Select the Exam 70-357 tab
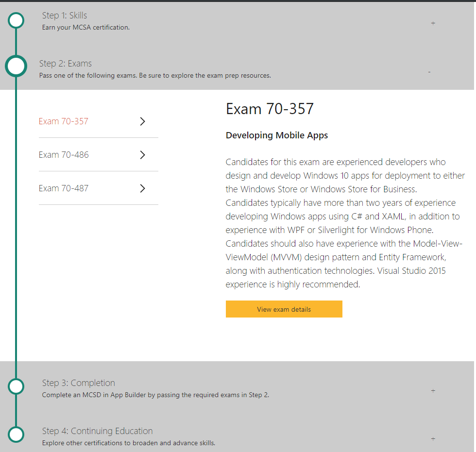 (x=98, y=121)
